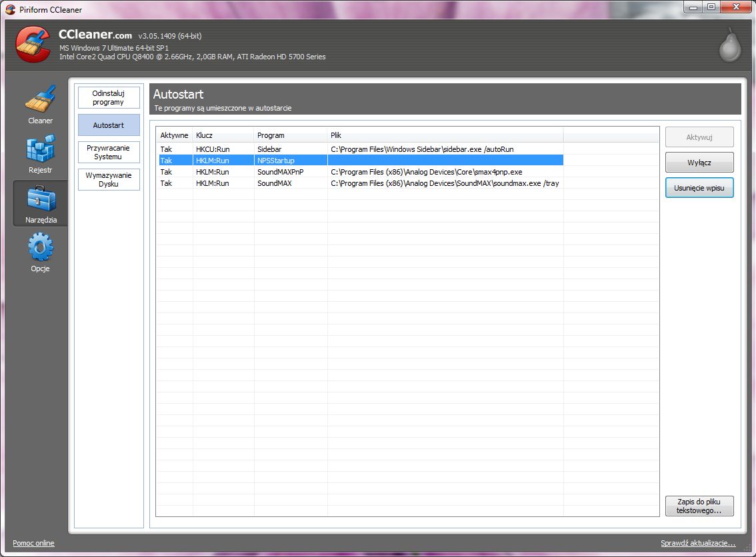Click the CCleaner logo in header
This screenshot has height=557, width=756.
pyautogui.click(x=33, y=45)
